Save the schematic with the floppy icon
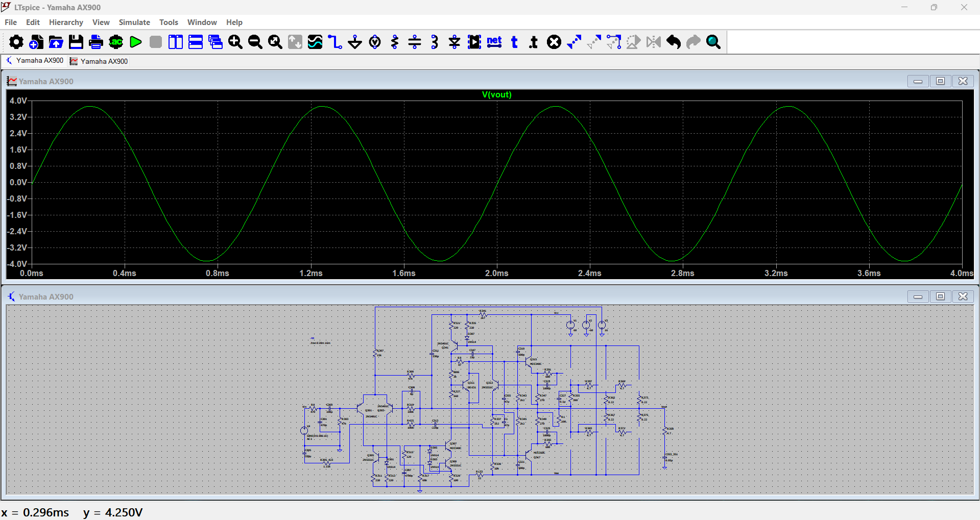Screen dimensions: 980x520 [76, 42]
